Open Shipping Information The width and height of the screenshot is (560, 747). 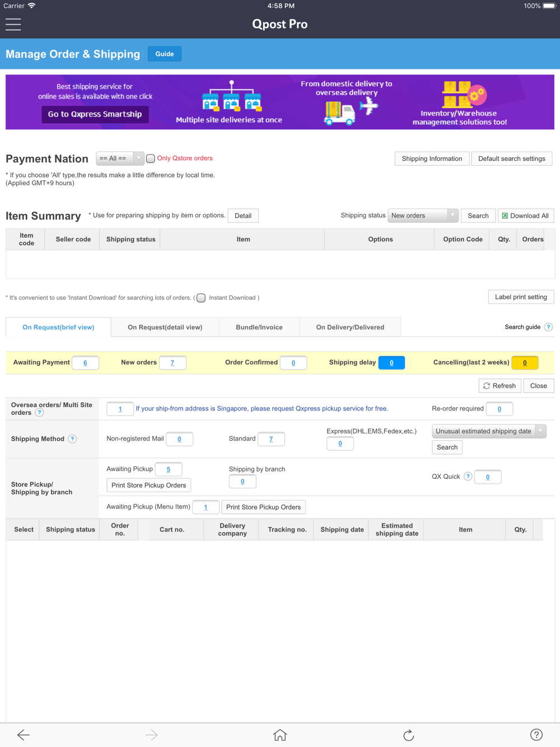432,158
